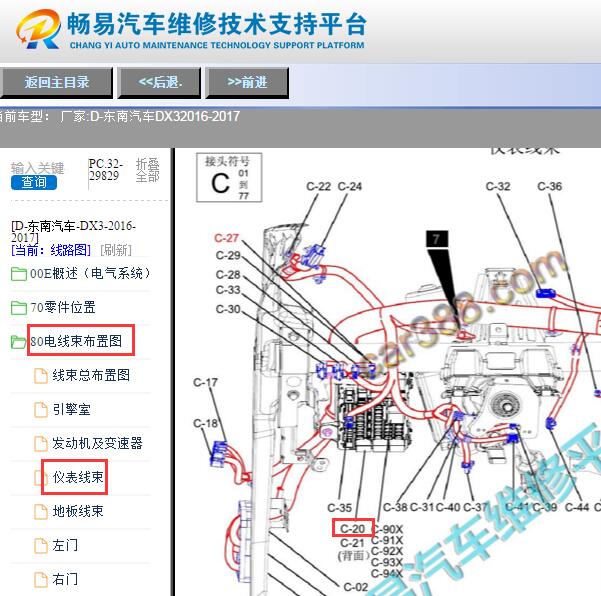Click the page icon beside 左门
The height and width of the screenshot is (596, 601).
tap(41, 545)
